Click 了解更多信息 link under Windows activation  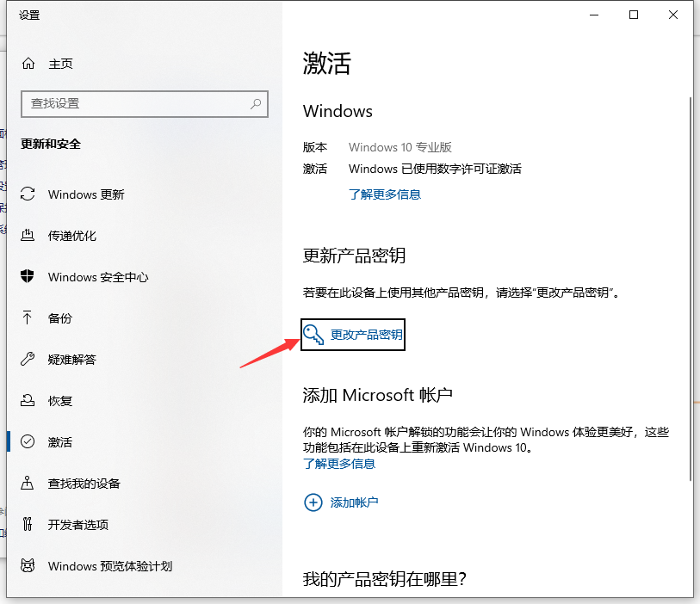pyautogui.click(x=384, y=194)
